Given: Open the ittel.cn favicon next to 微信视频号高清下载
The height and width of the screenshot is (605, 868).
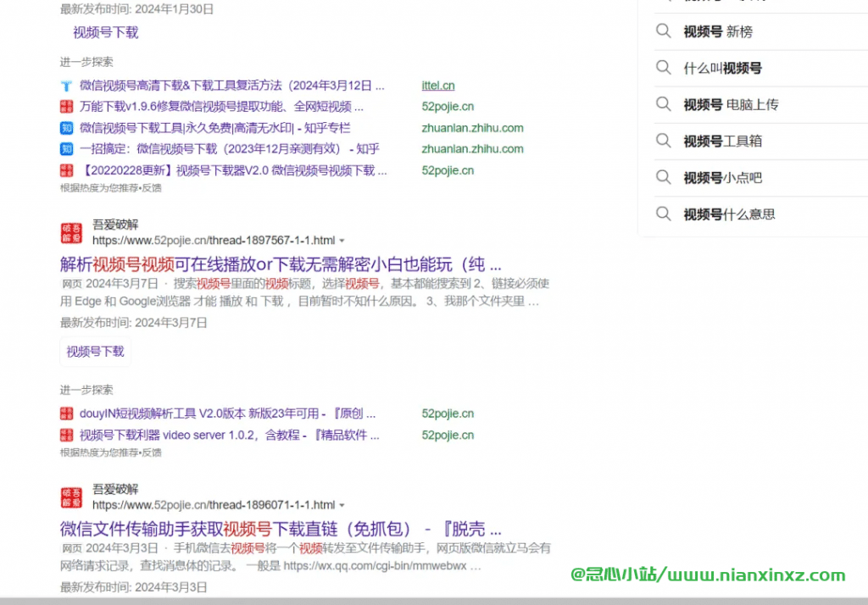Looking at the screenshot, I should pyautogui.click(x=66, y=86).
